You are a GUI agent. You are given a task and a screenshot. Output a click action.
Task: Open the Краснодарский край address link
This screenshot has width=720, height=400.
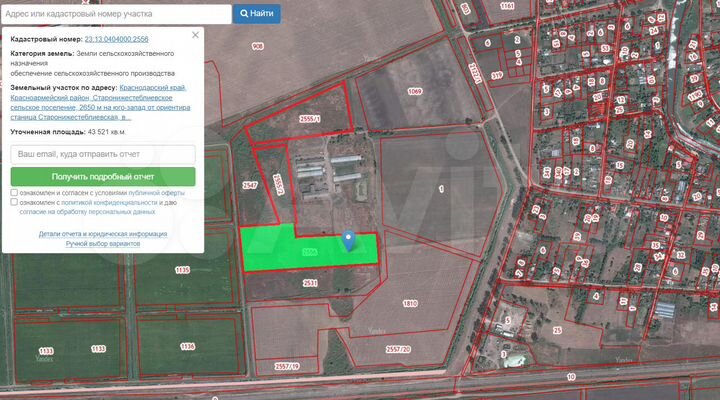coord(153,88)
